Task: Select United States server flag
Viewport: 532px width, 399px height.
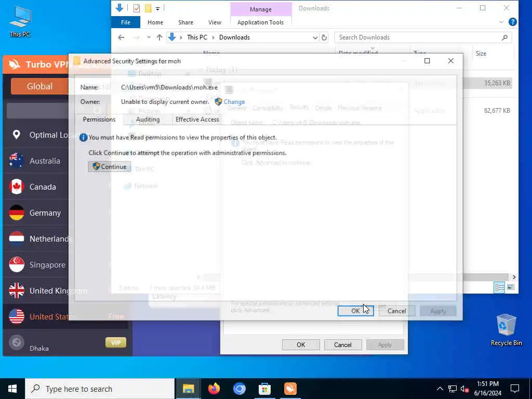Action: [x=16, y=316]
